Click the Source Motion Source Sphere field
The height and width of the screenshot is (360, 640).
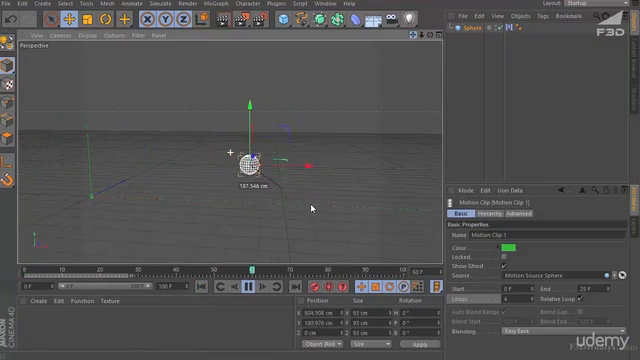[553, 276]
